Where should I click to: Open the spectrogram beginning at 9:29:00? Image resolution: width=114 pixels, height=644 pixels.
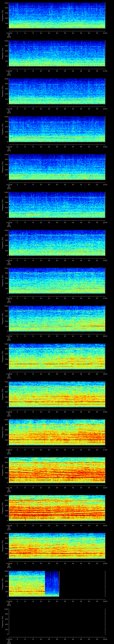click(x=57, y=394)
